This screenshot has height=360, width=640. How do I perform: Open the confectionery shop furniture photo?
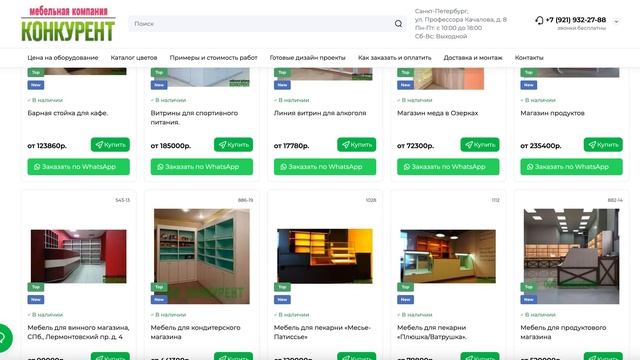coord(202,256)
